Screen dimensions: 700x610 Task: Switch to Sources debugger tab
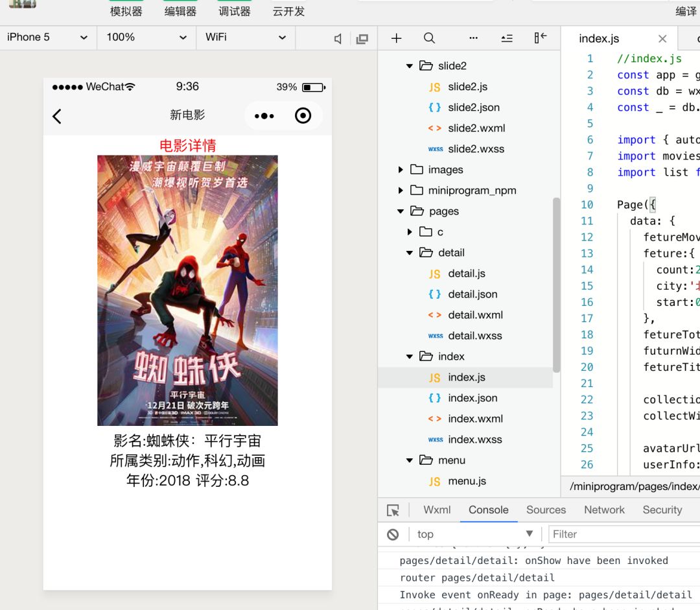point(546,510)
